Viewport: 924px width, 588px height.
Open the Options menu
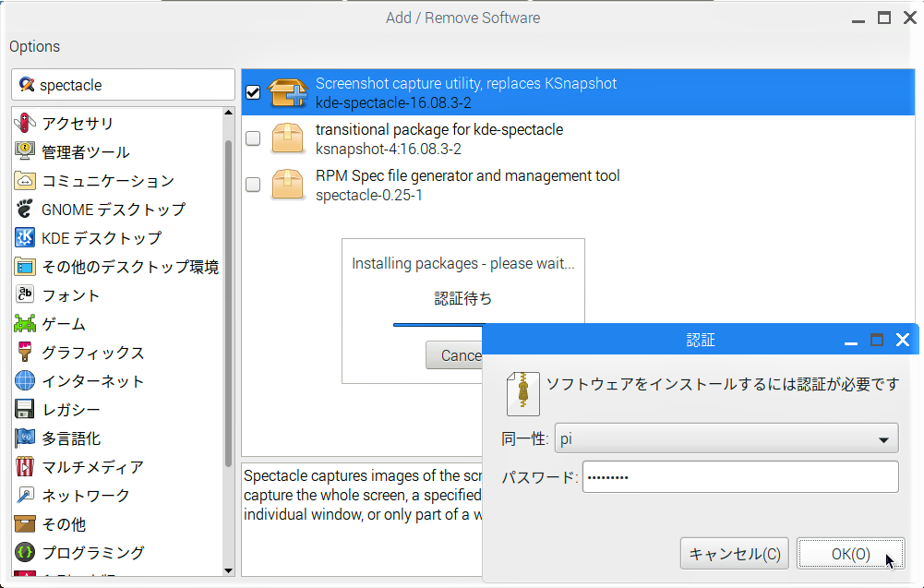(x=35, y=46)
